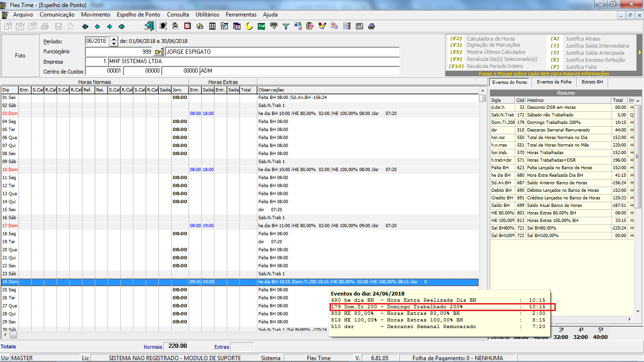
Task: Click Justifica Excesso Refeição shortcut
Action: pyautogui.click(x=595, y=59)
